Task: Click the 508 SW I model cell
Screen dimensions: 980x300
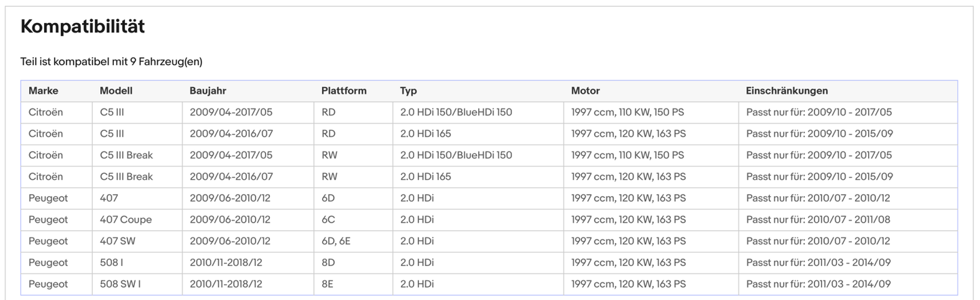Action: click(x=121, y=284)
